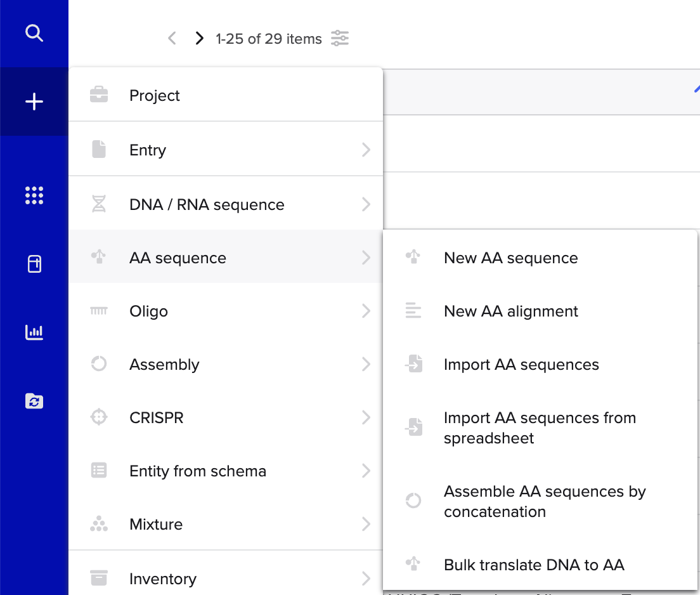Expand the Oligo submenu arrow
The image size is (700, 595).
tap(366, 311)
